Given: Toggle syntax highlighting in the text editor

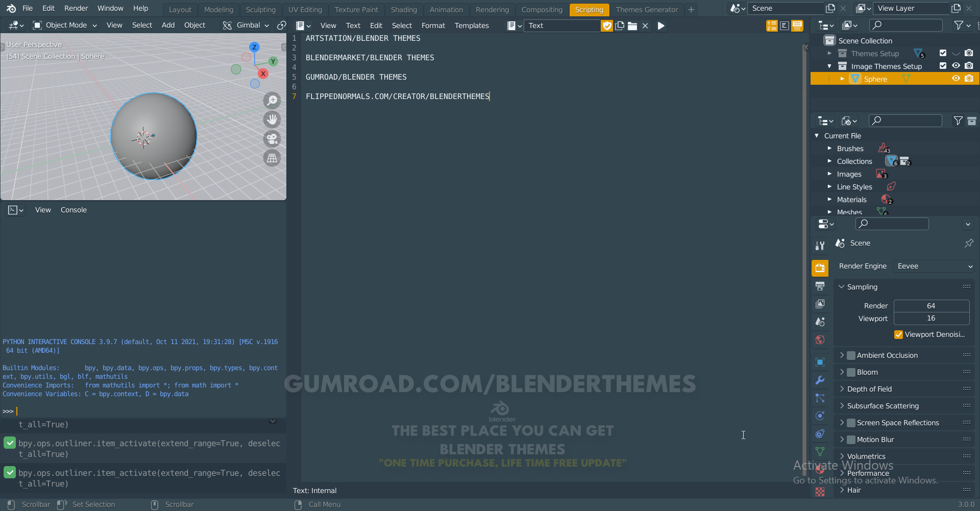Looking at the screenshot, I should [x=797, y=26].
